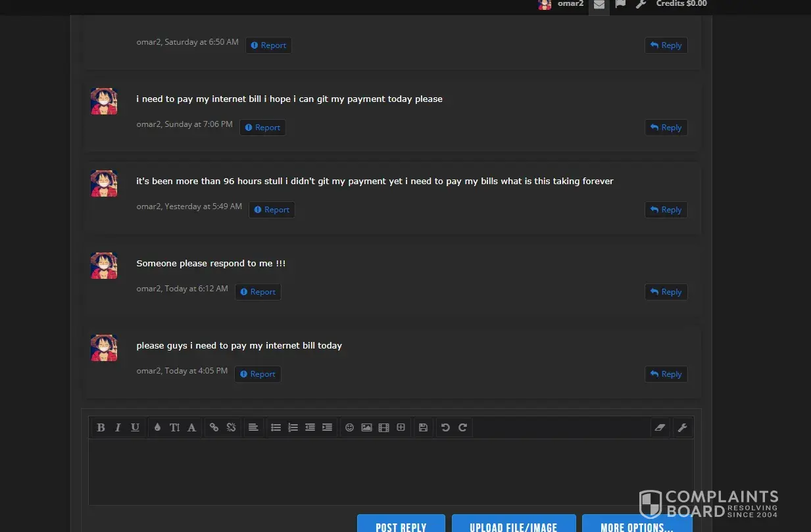Screen dimensions: 811x532
Task: Open the font size option
Action: 174,427
